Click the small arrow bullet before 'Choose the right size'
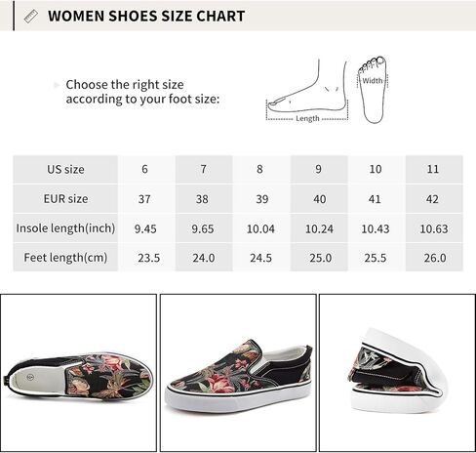This screenshot has width=476, height=453. point(57,85)
